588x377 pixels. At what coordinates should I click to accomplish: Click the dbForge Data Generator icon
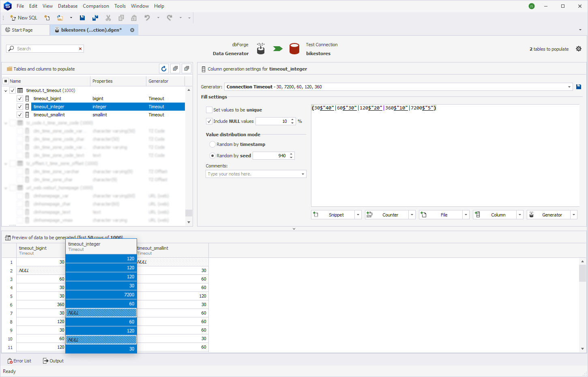(x=261, y=49)
